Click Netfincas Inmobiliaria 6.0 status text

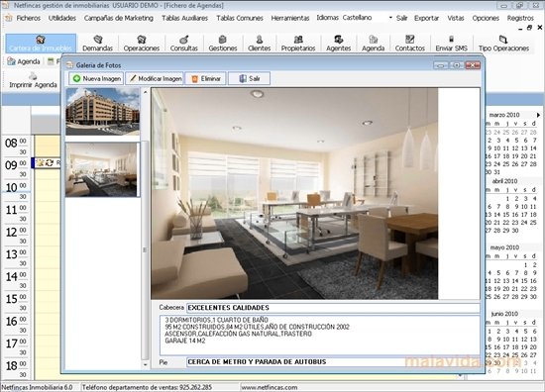coord(37,387)
